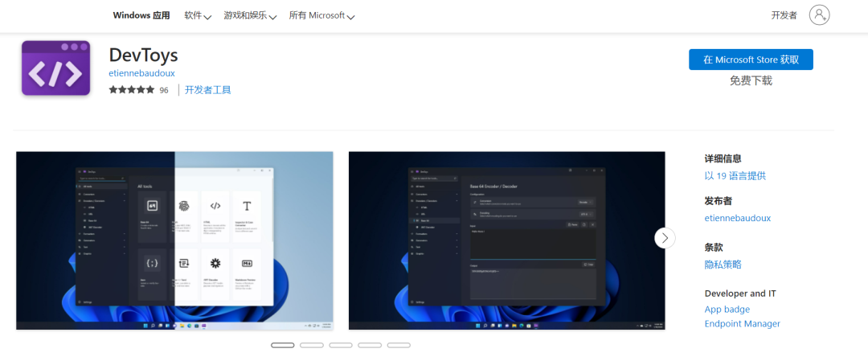Open the 开发者工具 category link
The height and width of the screenshot is (357, 868).
[207, 90]
